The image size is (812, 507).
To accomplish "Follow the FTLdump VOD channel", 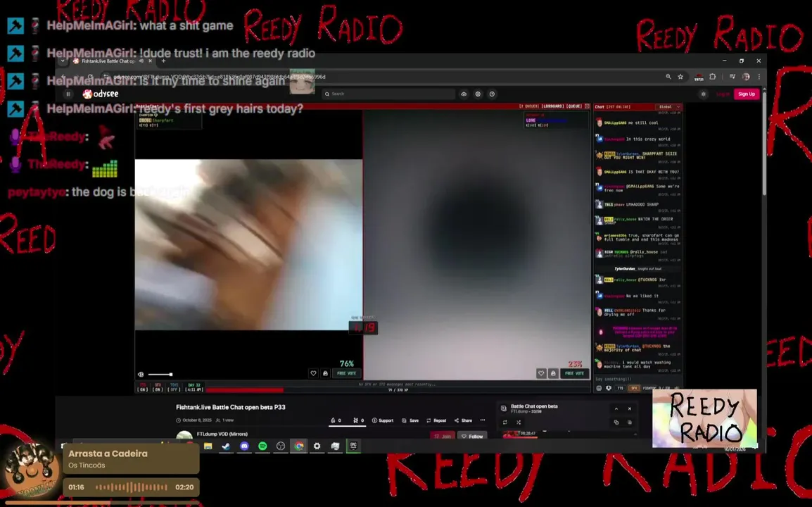I will tap(472, 436).
